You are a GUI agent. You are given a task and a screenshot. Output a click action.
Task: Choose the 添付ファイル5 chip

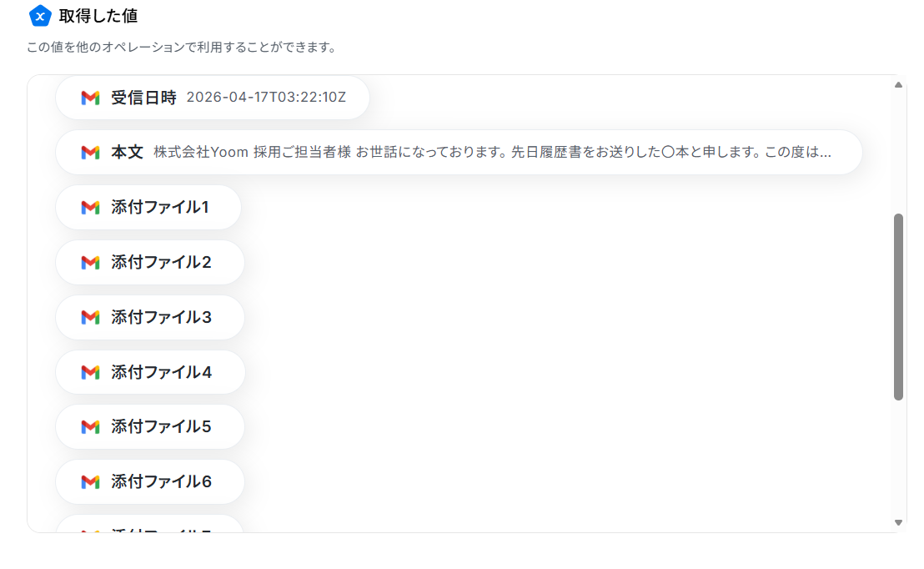[x=150, y=426]
